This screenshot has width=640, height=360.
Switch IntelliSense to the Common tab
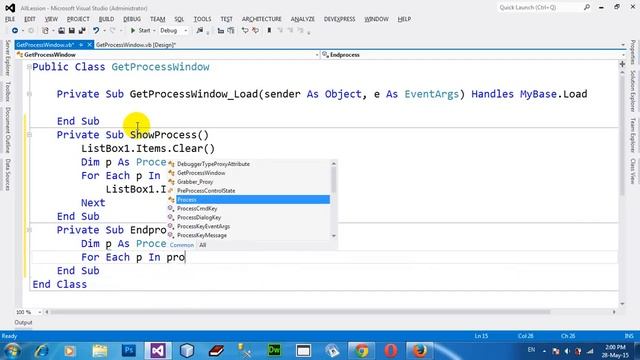tap(182, 245)
